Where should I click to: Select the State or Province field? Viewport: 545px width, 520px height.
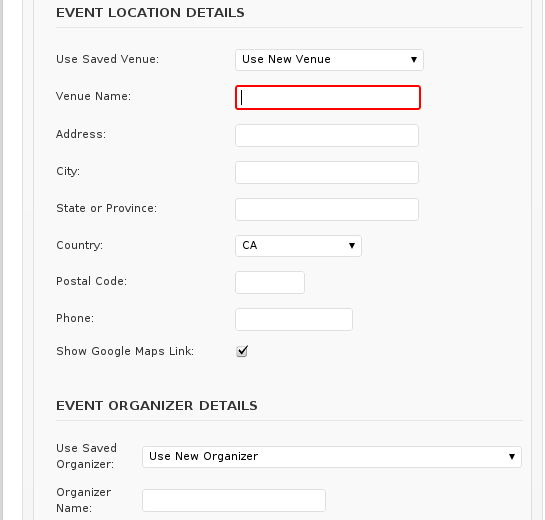point(327,209)
